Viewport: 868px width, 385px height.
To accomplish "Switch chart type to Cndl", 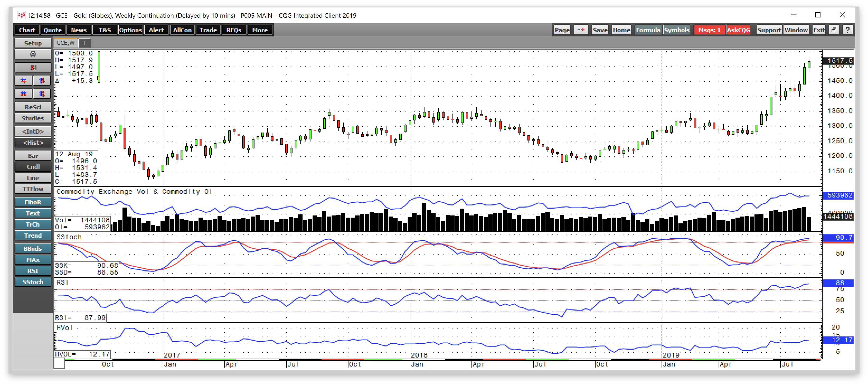I will coord(33,167).
